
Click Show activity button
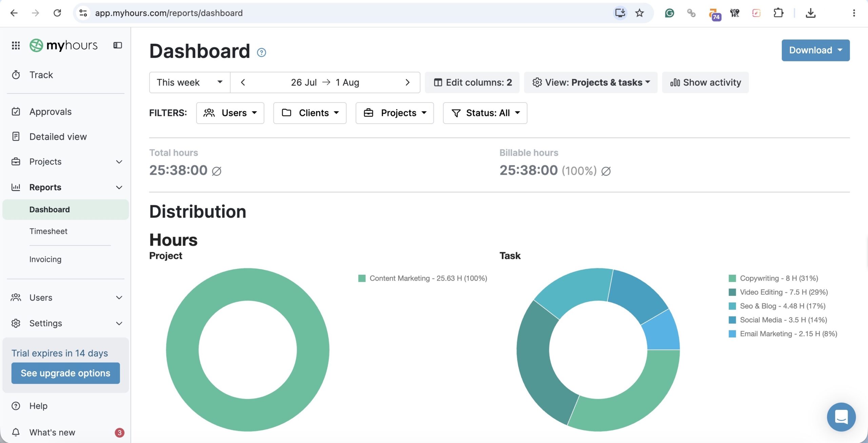705,82
